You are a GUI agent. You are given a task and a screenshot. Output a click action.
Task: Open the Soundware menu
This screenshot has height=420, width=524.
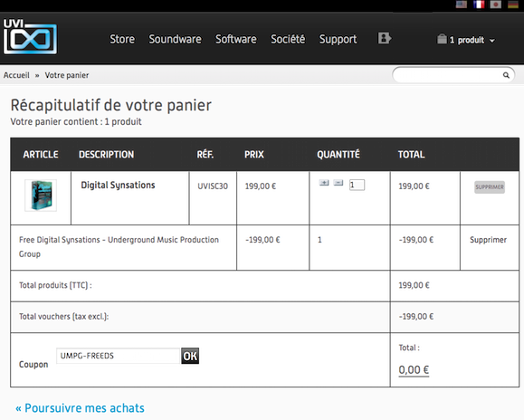click(175, 39)
